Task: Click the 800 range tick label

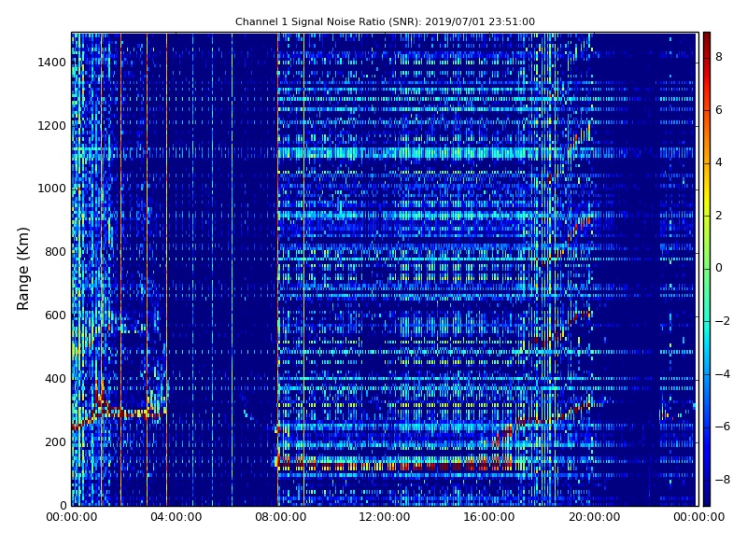Action: click(x=55, y=252)
